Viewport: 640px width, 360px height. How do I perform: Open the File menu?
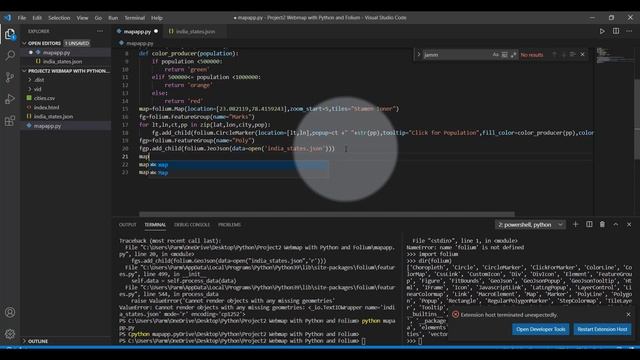[x=22, y=18]
